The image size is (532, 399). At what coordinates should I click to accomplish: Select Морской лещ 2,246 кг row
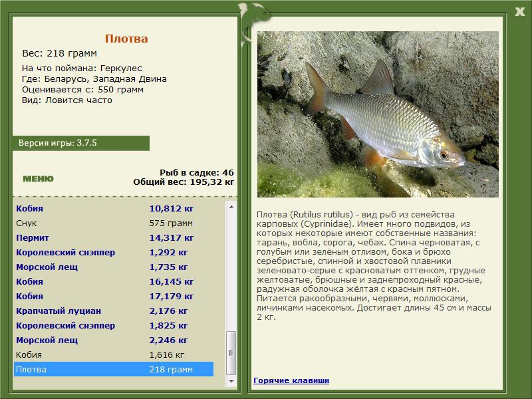point(114,340)
